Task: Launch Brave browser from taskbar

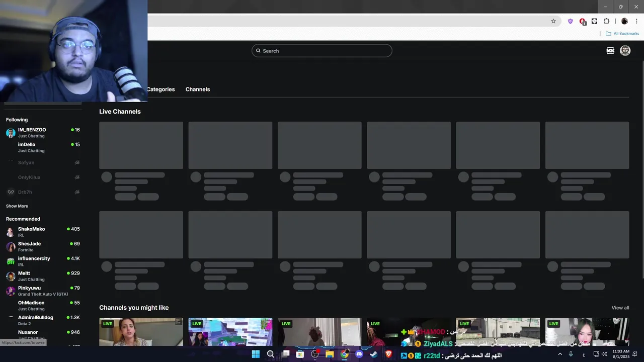Action: point(388,354)
